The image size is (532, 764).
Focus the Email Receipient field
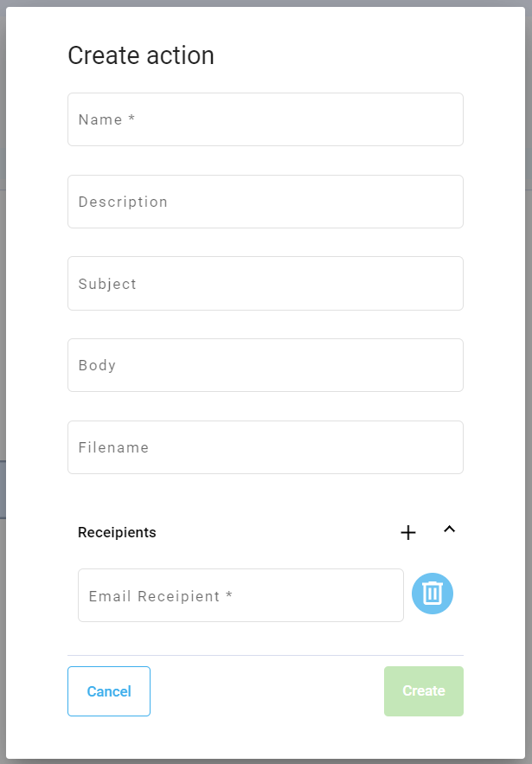coord(240,595)
